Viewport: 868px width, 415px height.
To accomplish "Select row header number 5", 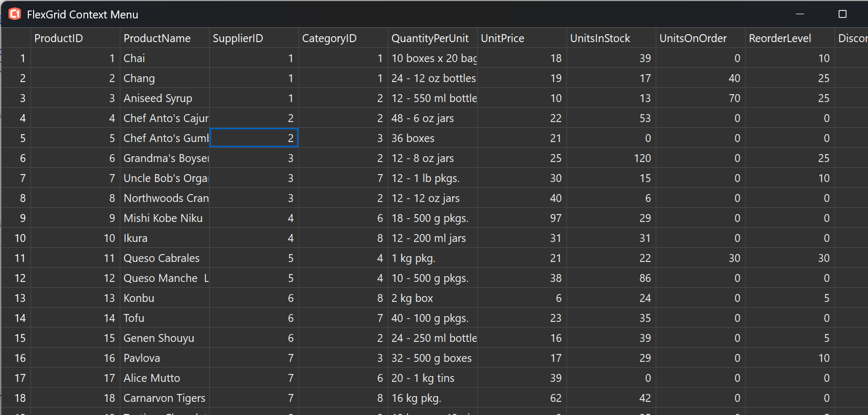I will coord(16,138).
